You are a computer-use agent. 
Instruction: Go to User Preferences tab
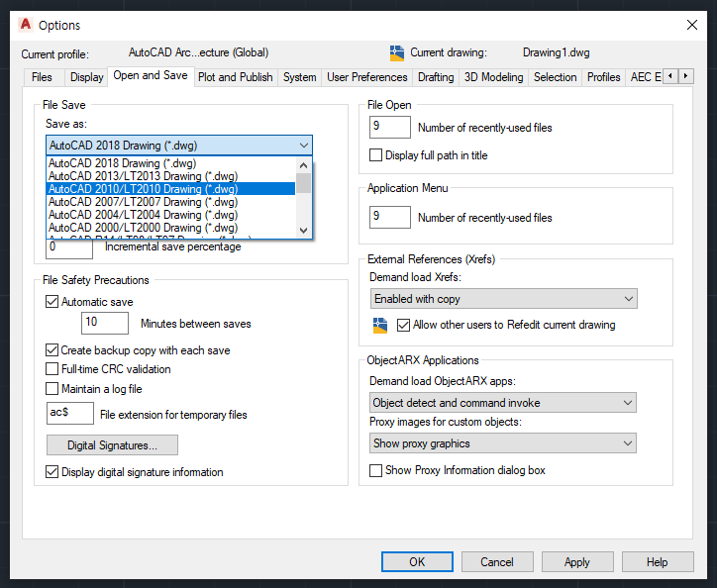pyautogui.click(x=367, y=77)
